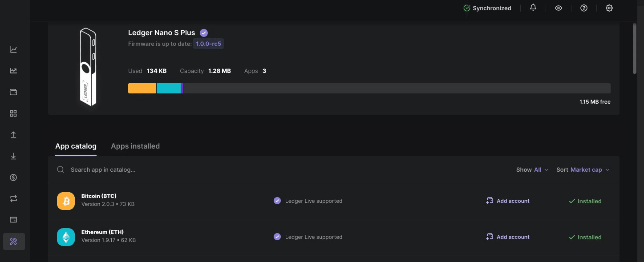644x262 pixels.
Task: Open Accounts wallet icon in sidebar
Action: 13,92
